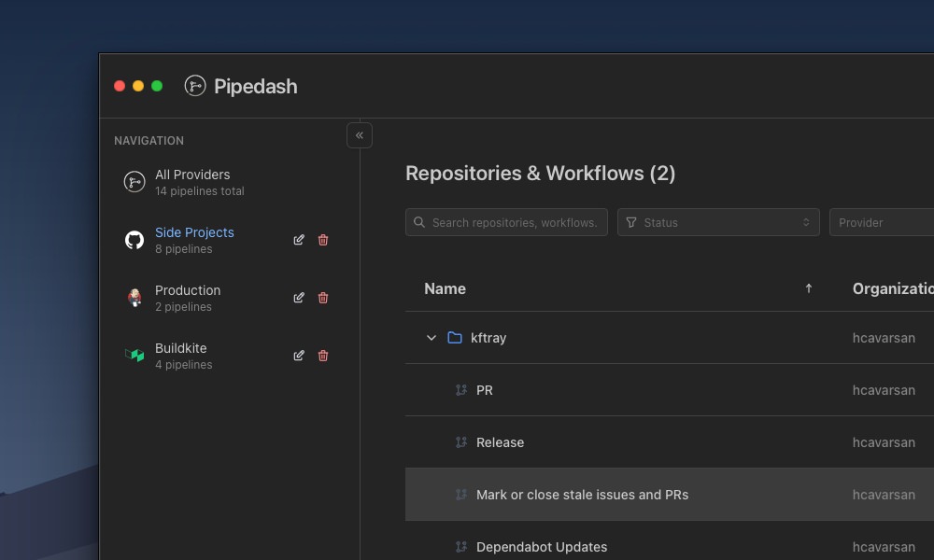Screen dimensions: 934x560
Task: Click the workflow icon beside Dependabot Updates
Action: point(460,547)
